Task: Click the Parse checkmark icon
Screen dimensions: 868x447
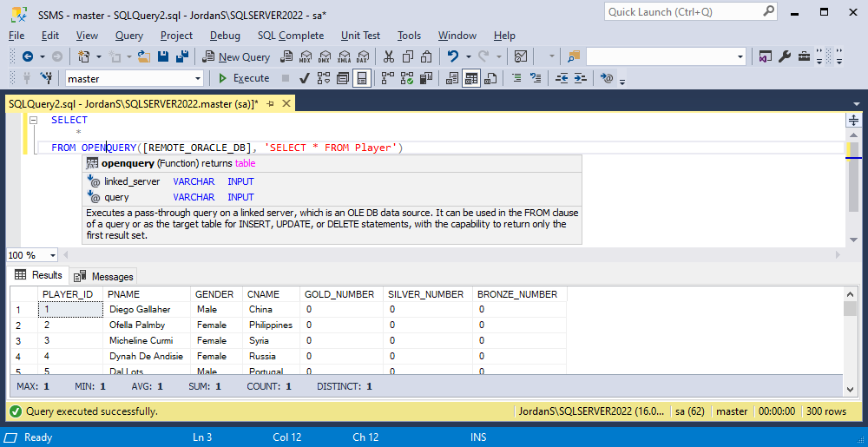Action: (x=304, y=79)
